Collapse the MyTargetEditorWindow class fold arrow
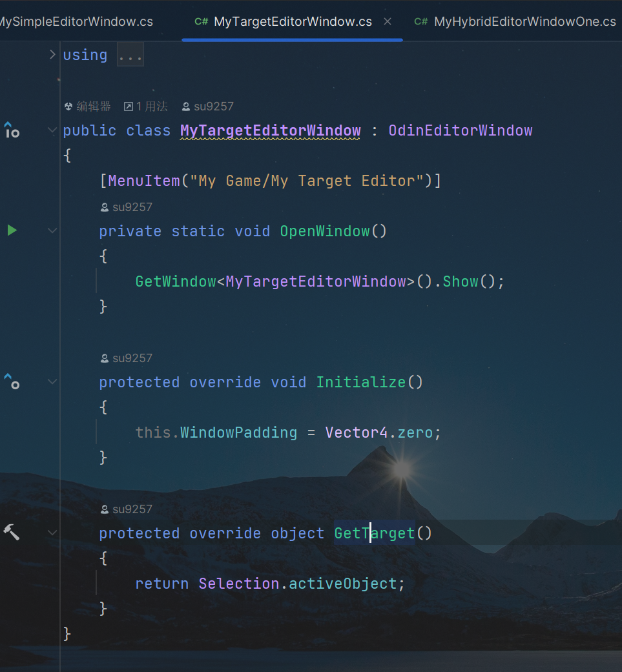622x672 pixels. click(52, 130)
